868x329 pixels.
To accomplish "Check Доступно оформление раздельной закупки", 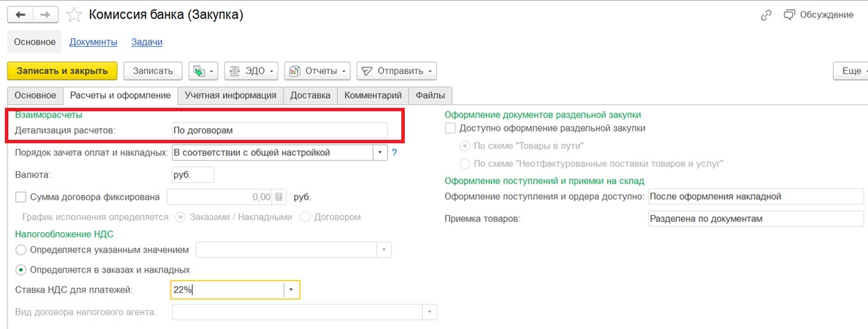I will click(x=450, y=128).
